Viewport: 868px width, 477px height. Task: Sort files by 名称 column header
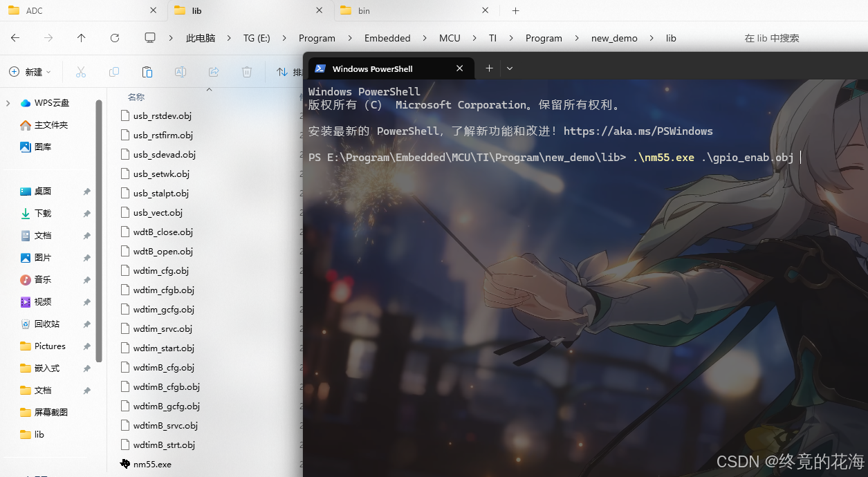coord(136,97)
